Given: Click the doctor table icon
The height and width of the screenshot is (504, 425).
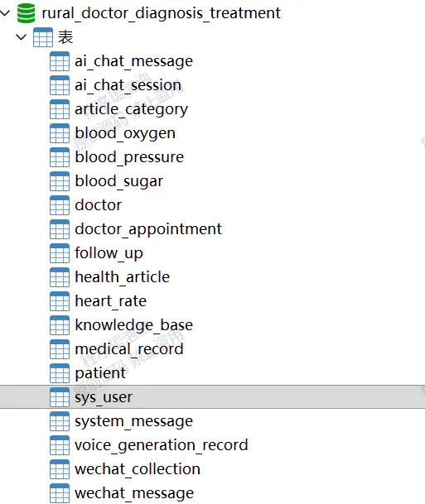Looking at the screenshot, I should pos(60,205).
